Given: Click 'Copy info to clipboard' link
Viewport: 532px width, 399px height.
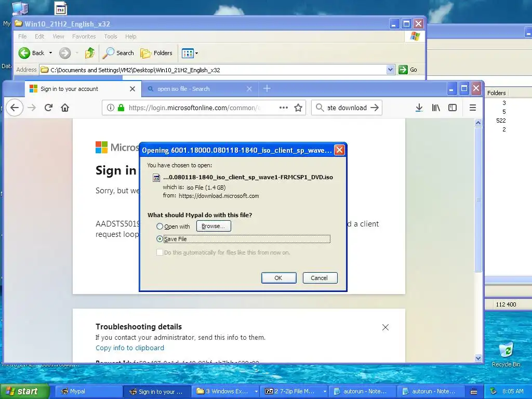Looking at the screenshot, I should pos(129,348).
